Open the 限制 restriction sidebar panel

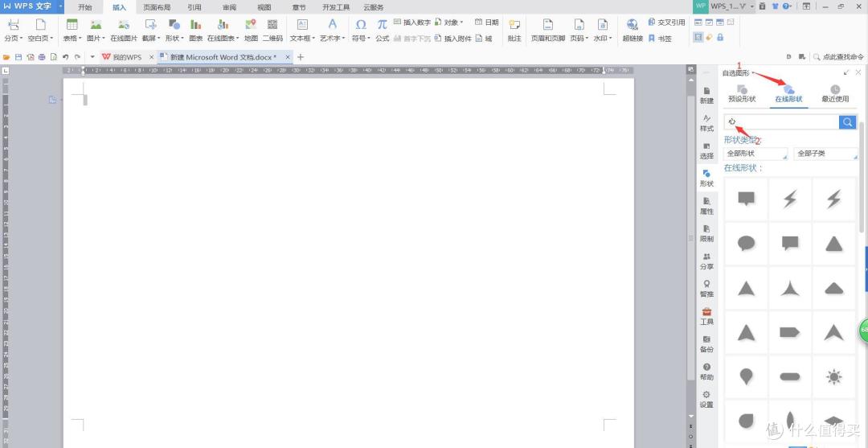(x=706, y=234)
